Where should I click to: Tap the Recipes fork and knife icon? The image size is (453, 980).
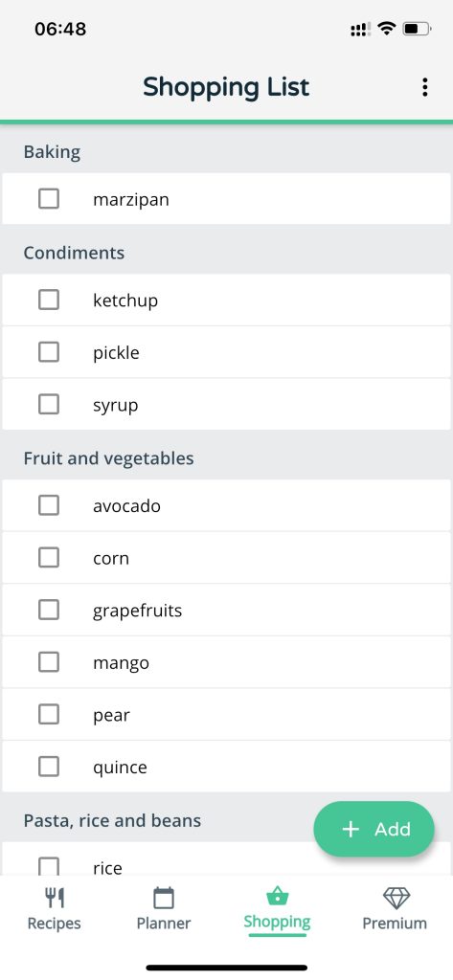pyautogui.click(x=55, y=898)
